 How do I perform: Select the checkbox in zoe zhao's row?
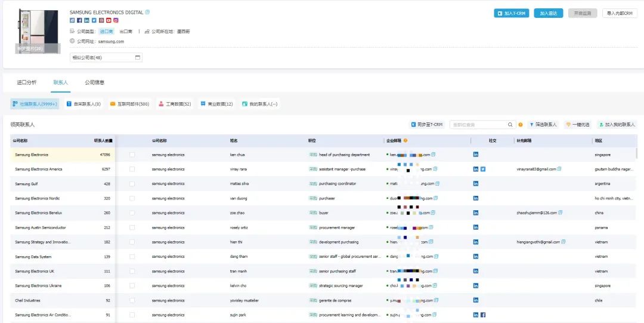[132, 213]
